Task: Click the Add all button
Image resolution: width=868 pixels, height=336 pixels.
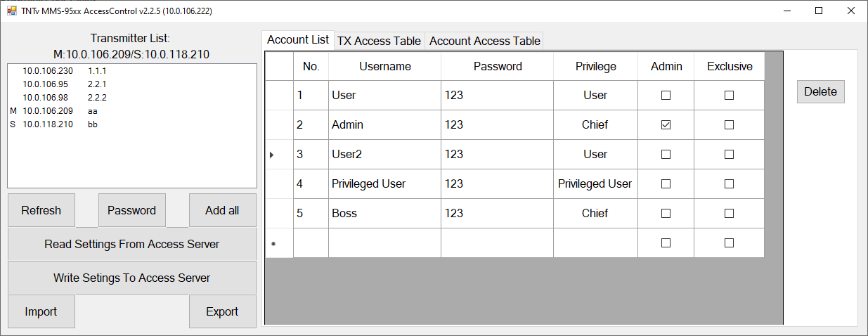Action: point(222,210)
